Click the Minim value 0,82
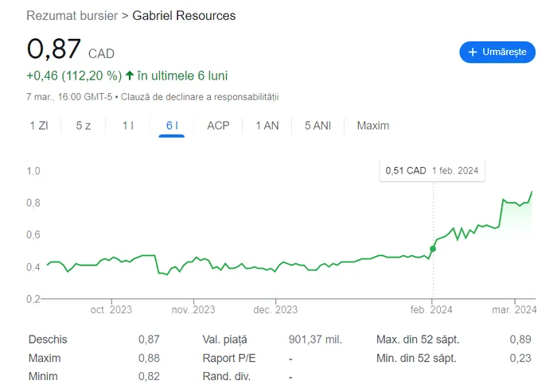 tap(149, 376)
